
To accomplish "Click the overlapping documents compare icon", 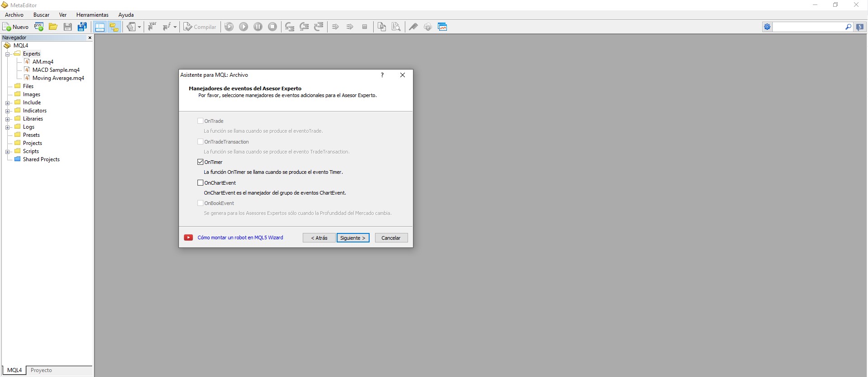I will coord(382,27).
